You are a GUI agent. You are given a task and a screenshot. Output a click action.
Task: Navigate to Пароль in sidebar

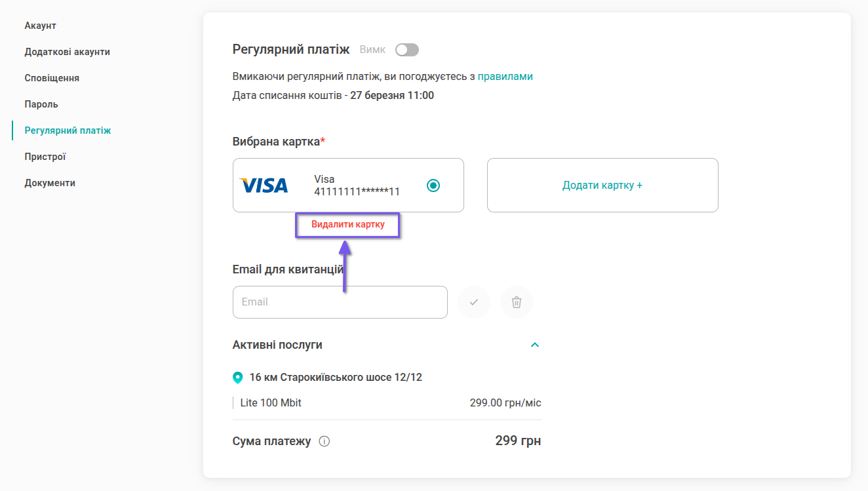41,104
